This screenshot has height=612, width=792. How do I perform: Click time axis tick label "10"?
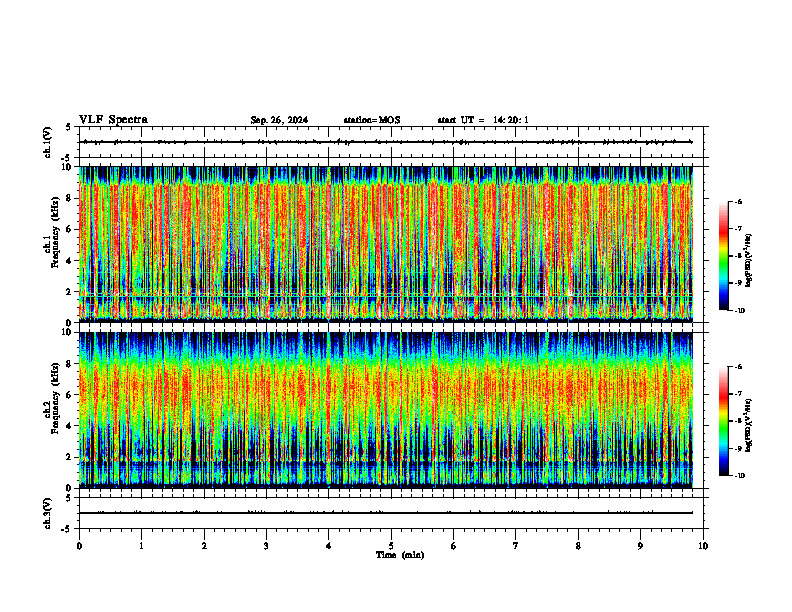click(703, 546)
